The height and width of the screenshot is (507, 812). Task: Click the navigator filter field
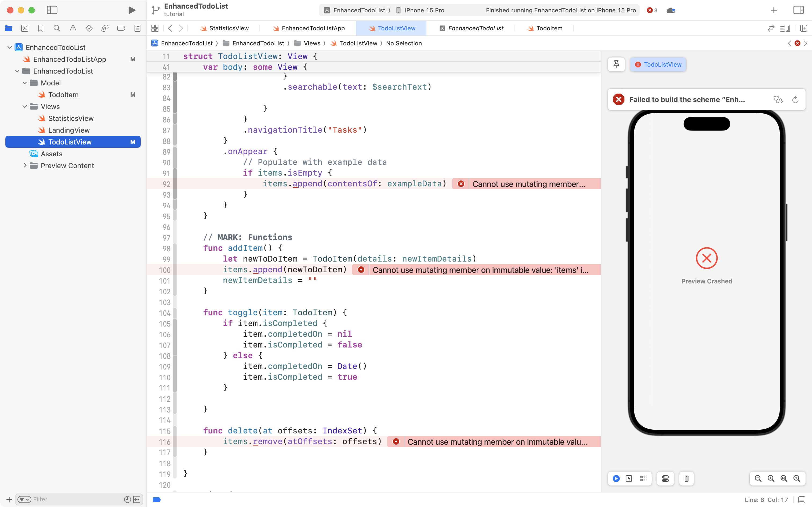pyautogui.click(x=67, y=499)
